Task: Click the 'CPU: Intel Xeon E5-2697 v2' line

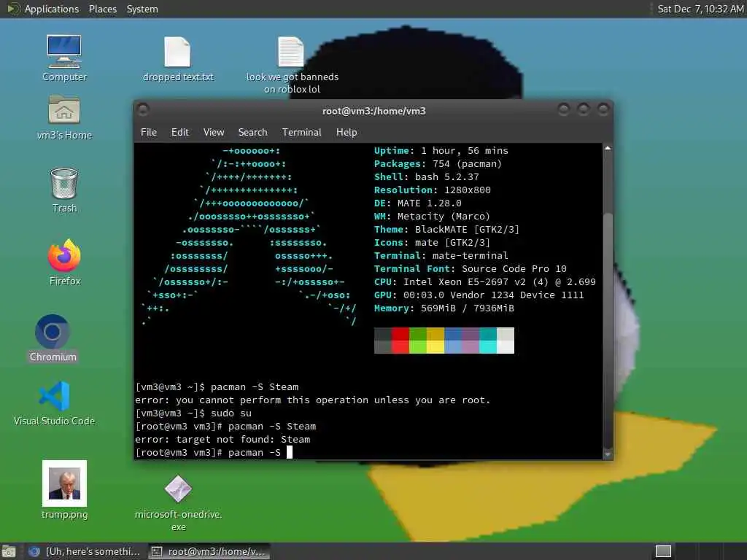Action: click(x=485, y=282)
